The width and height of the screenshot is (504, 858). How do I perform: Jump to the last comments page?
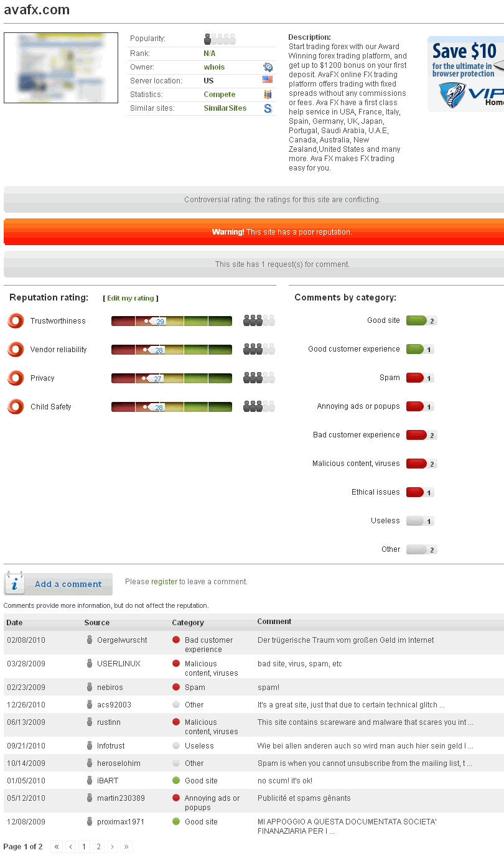[x=126, y=847]
